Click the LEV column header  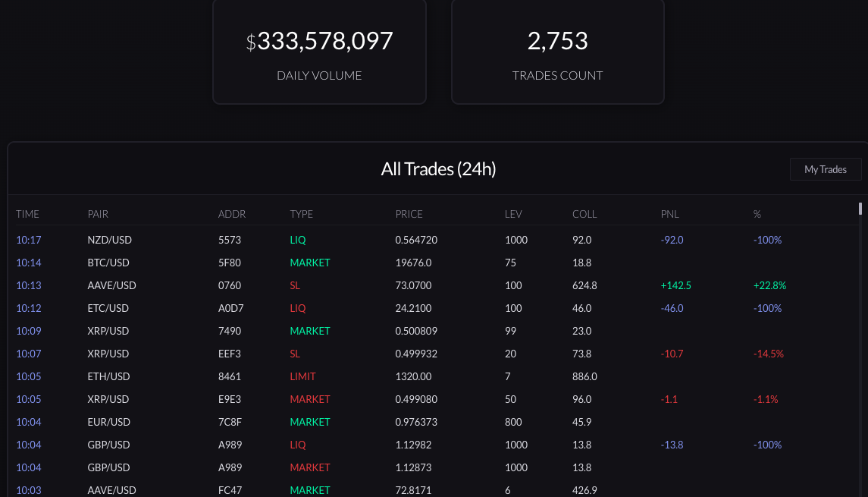pyautogui.click(x=513, y=214)
